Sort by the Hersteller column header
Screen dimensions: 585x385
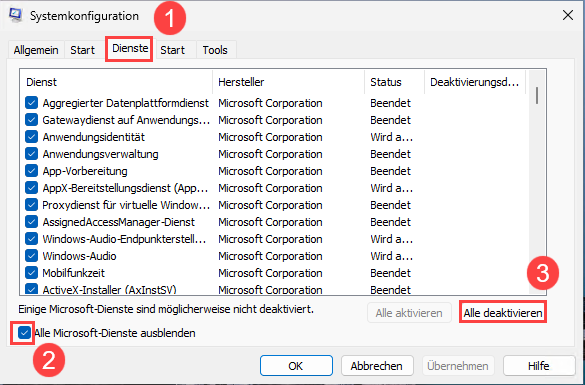(288, 82)
